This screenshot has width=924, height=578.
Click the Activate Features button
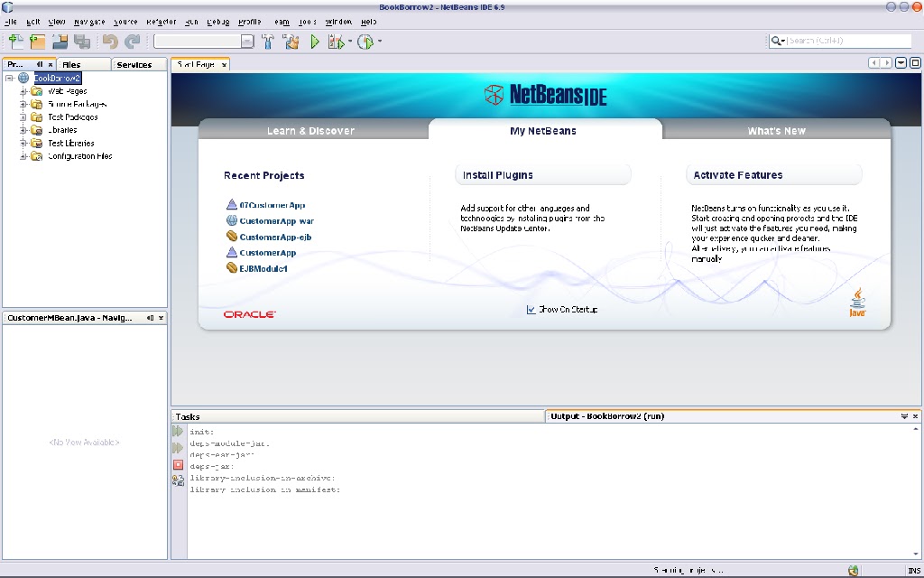(x=773, y=175)
